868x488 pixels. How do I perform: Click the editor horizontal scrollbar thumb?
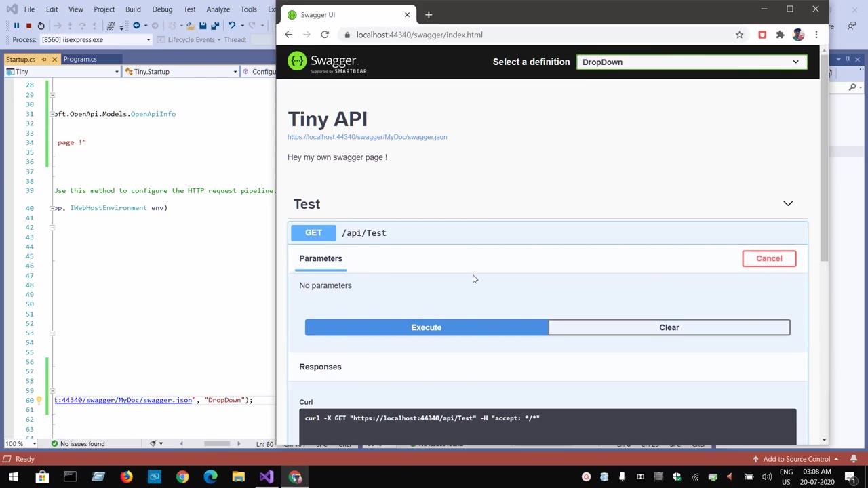click(x=217, y=444)
